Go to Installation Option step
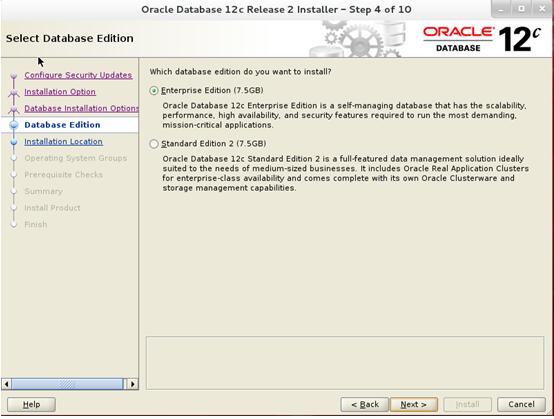The image size is (554, 419). (60, 92)
